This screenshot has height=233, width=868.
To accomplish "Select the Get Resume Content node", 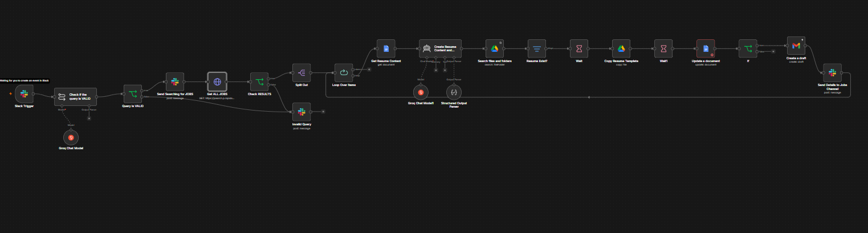I will [386, 48].
